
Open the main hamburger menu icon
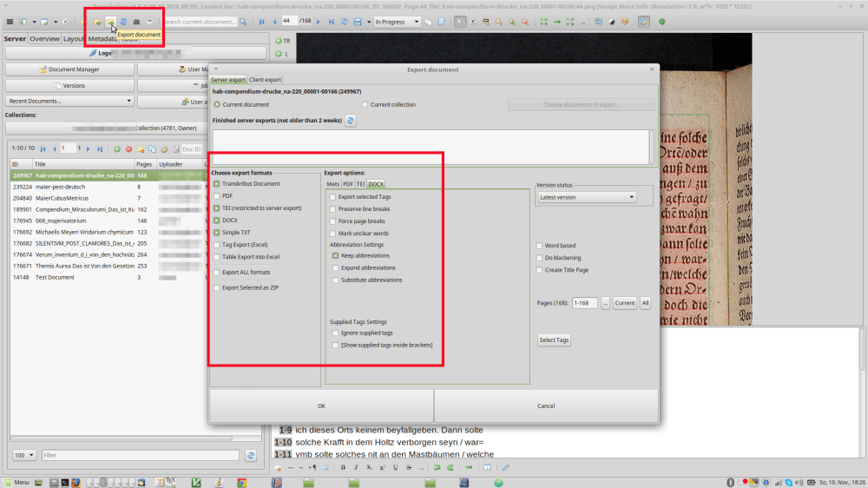[x=10, y=21]
